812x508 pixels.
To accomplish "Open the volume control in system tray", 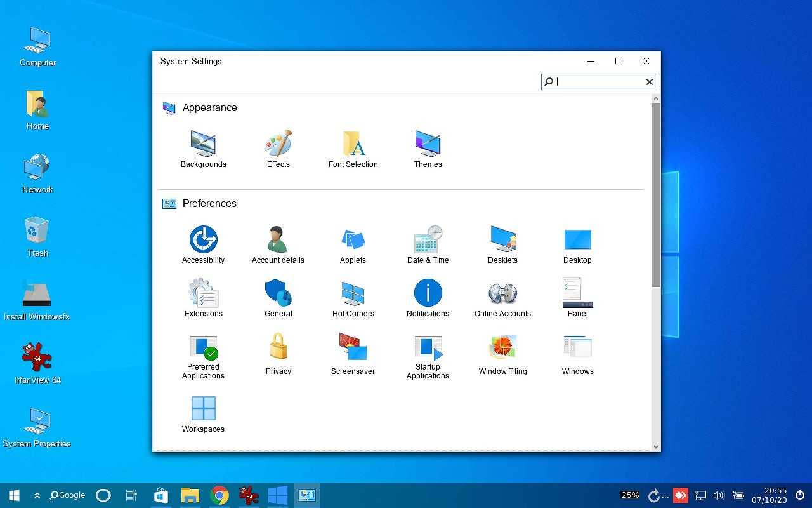I will tap(719, 495).
